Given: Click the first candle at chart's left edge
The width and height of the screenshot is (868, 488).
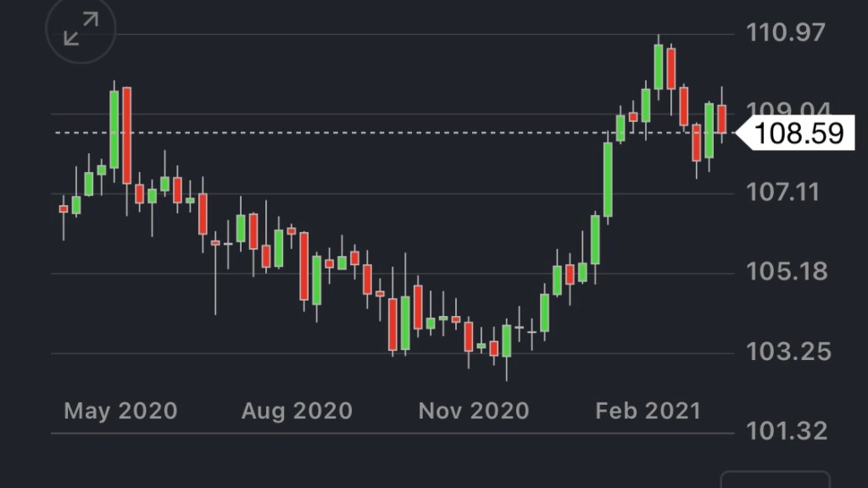Looking at the screenshot, I should tap(64, 208).
